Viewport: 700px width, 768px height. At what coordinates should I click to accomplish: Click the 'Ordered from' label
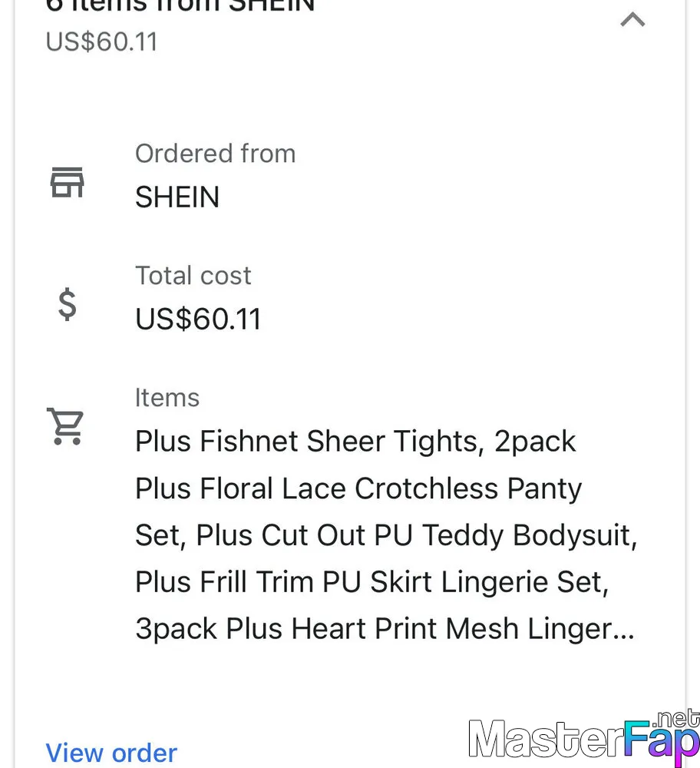[216, 154]
